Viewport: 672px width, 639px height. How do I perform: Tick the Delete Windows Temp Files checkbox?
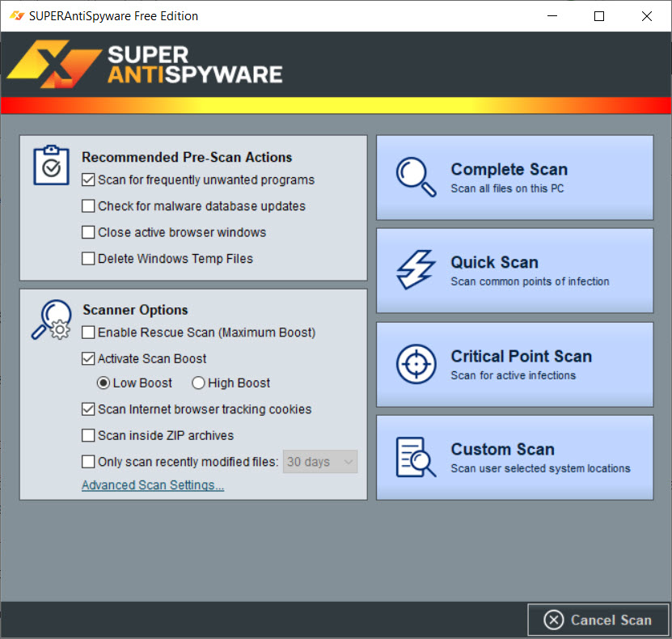coord(89,259)
